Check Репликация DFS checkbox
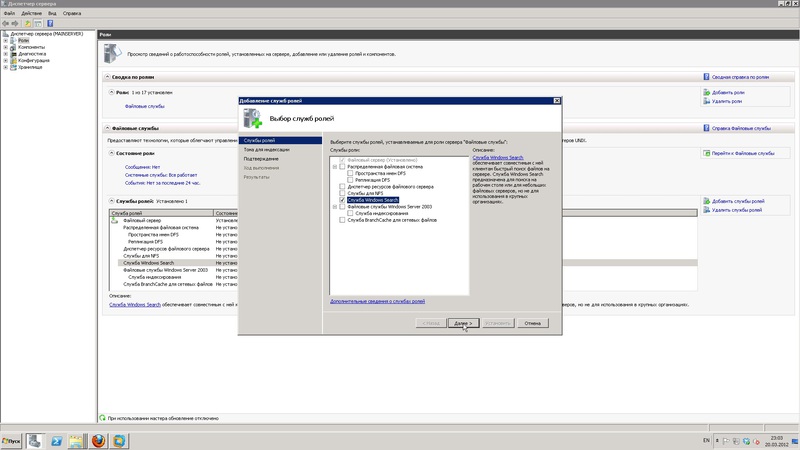 click(x=350, y=180)
